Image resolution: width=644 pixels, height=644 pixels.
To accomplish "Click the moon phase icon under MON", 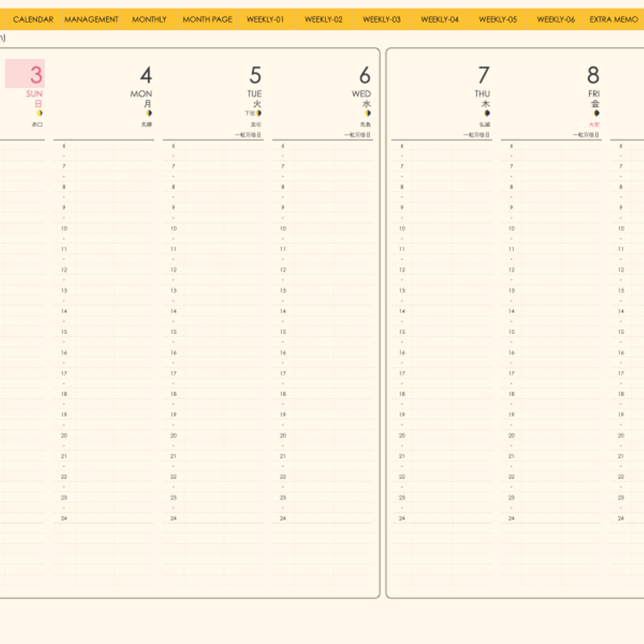I will coord(148,113).
